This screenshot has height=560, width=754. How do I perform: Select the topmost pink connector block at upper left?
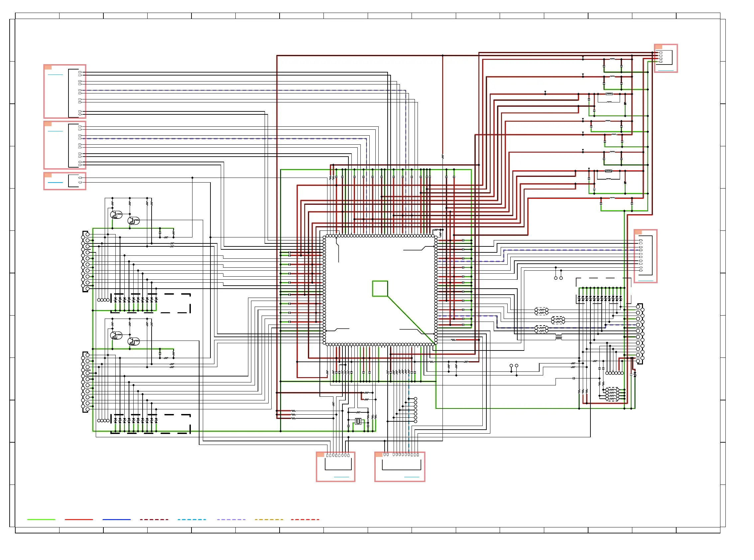tap(65, 91)
